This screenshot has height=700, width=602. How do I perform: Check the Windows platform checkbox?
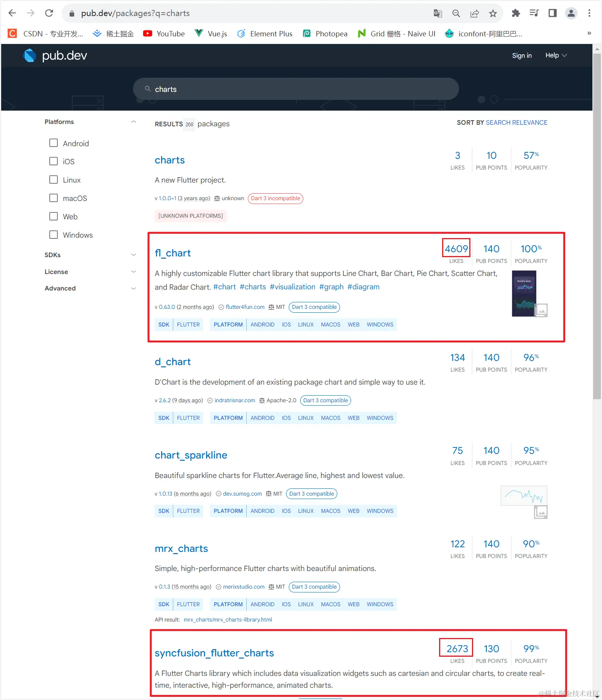tap(54, 235)
